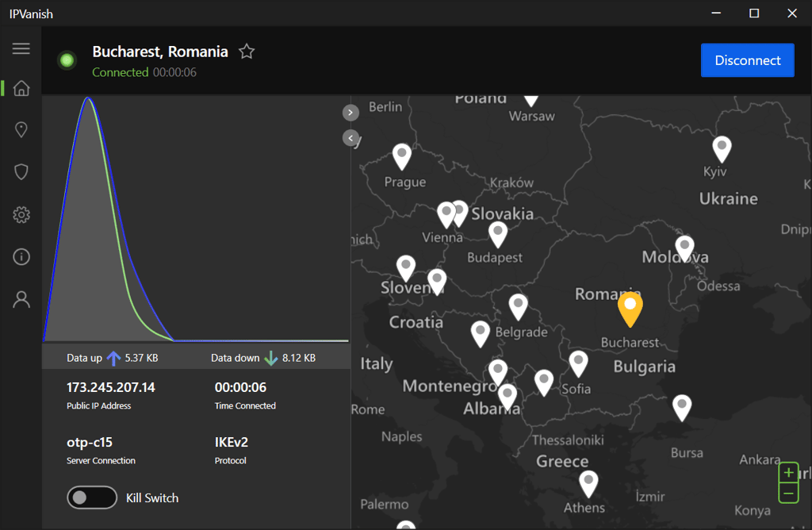Select the Moldova server pin
This screenshot has height=530, width=812.
tap(684, 248)
